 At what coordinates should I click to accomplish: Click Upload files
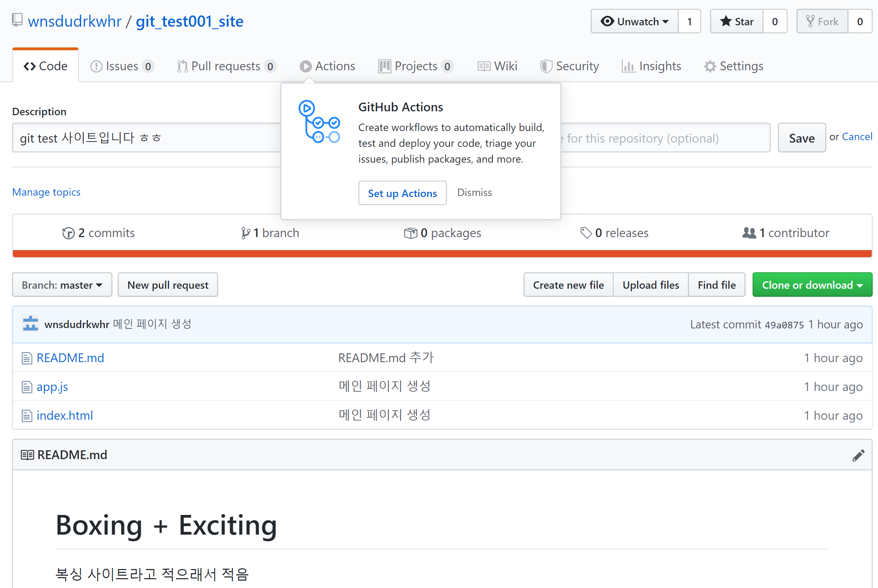(x=651, y=285)
